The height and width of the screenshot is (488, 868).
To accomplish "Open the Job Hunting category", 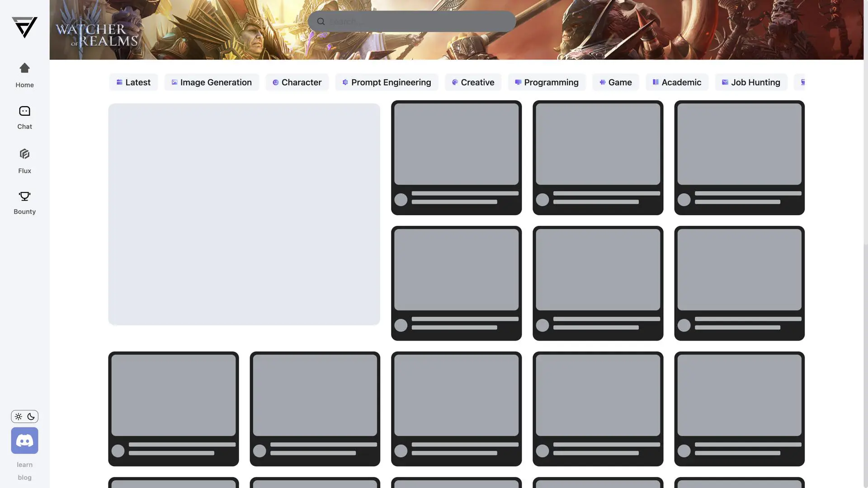I will click(751, 82).
